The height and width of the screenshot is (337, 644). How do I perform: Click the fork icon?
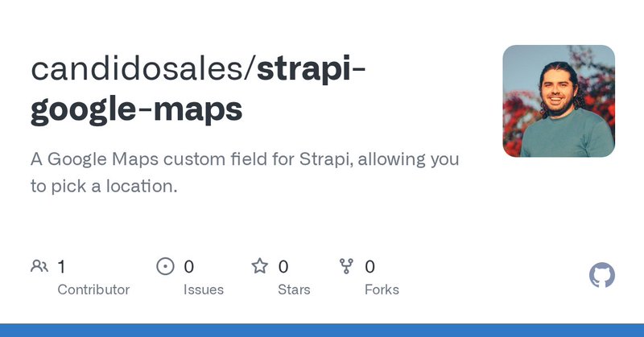pos(346,266)
